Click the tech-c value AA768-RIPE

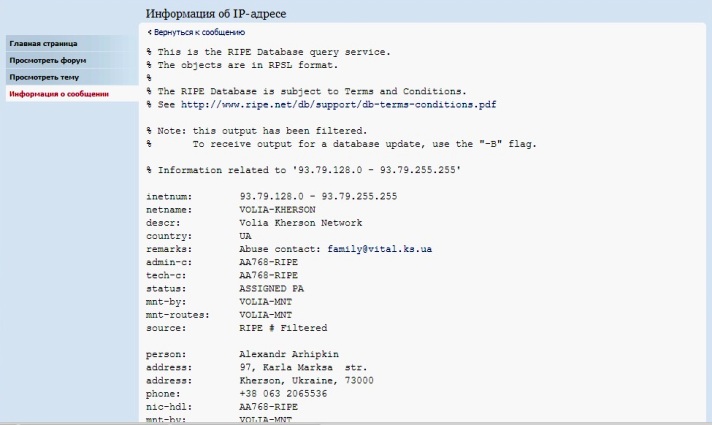(268, 275)
